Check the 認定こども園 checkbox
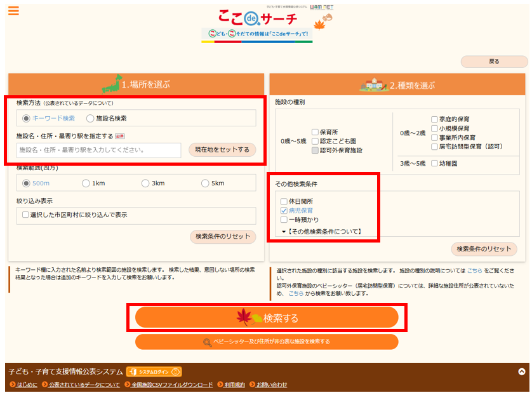532x393 pixels. click(315, 141)
